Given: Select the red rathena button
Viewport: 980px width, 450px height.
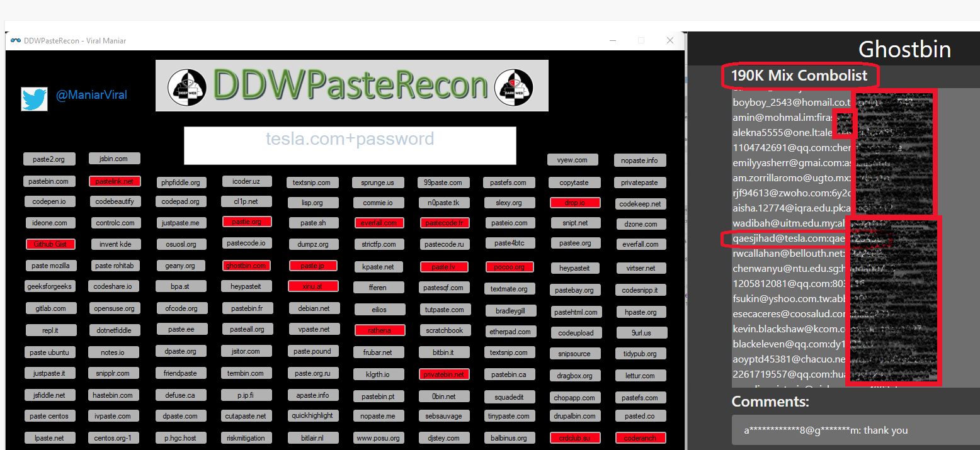Looking at the screenshot, I should coord(380,330).
